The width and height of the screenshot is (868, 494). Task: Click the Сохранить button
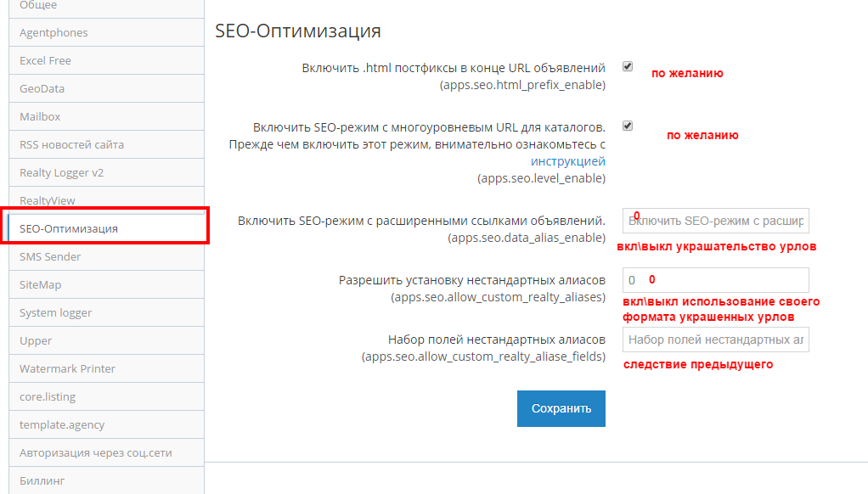(x=561, y=409)
